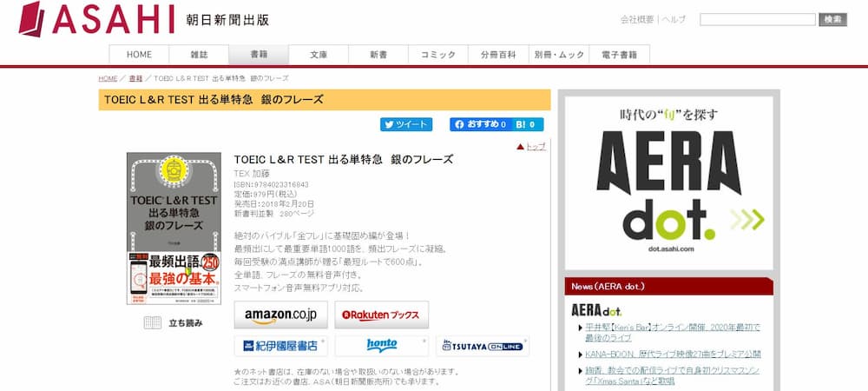Click the News（AERA dot.） panel header
The height and width of the screenshot is (391, 868).
point(668,287)
